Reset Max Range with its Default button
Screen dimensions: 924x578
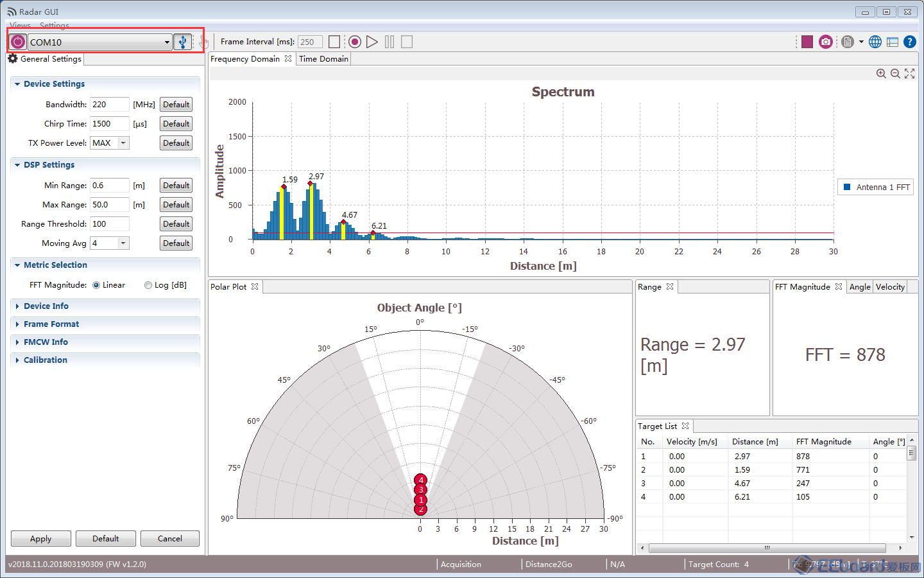(176, 205)
